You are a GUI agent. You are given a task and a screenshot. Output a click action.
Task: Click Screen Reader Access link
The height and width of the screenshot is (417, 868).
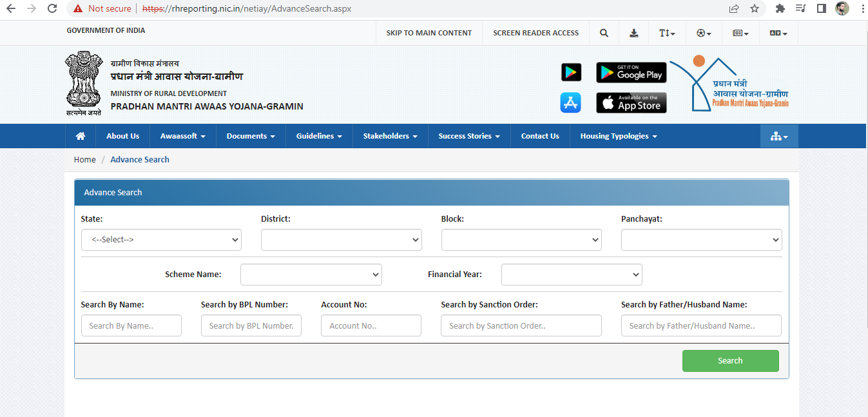tap(536, 33)
